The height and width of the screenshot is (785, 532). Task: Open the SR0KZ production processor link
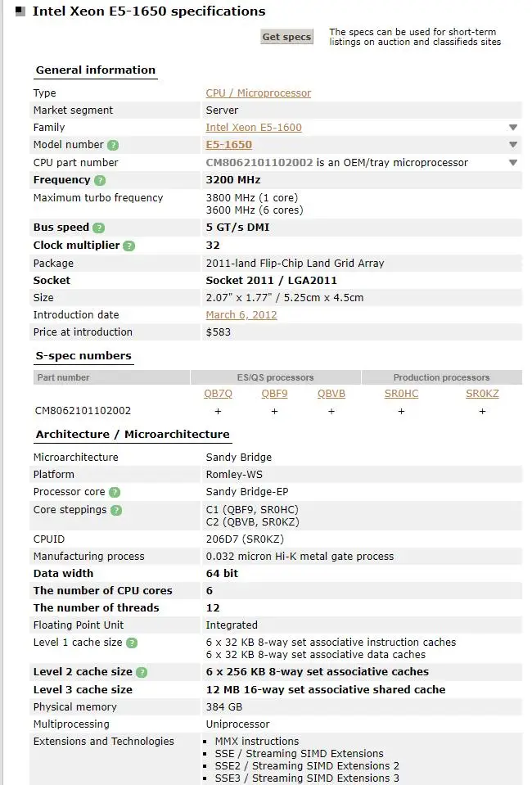[482, 394]
